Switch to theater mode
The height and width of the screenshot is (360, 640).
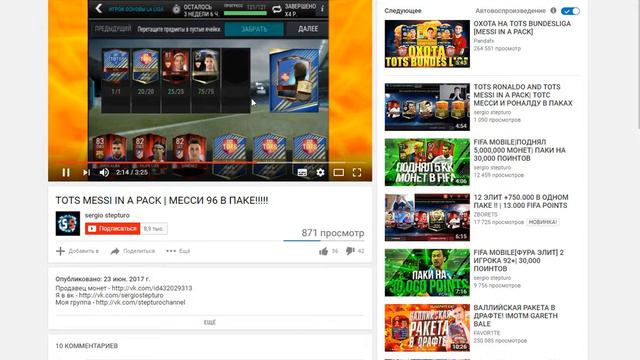(x=338, y=173)
